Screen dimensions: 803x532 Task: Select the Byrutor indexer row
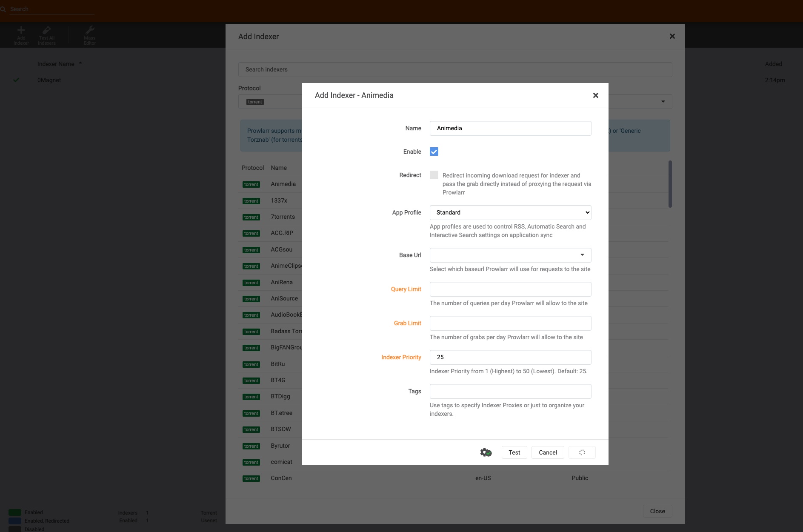pos(280,446)
